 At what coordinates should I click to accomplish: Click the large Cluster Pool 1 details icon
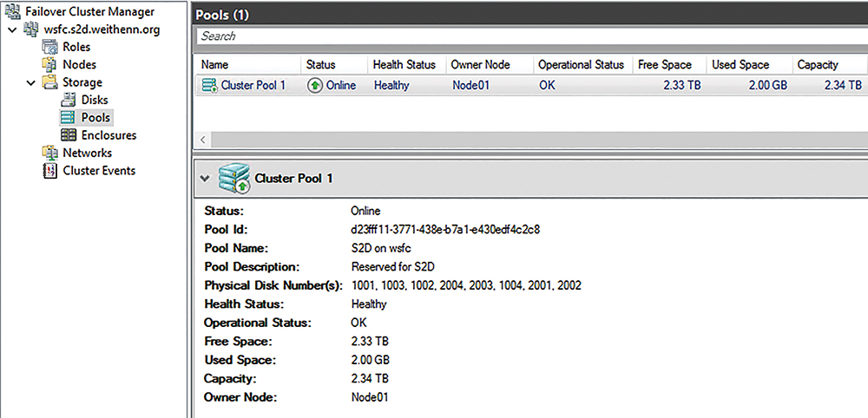tap(234, 178)
